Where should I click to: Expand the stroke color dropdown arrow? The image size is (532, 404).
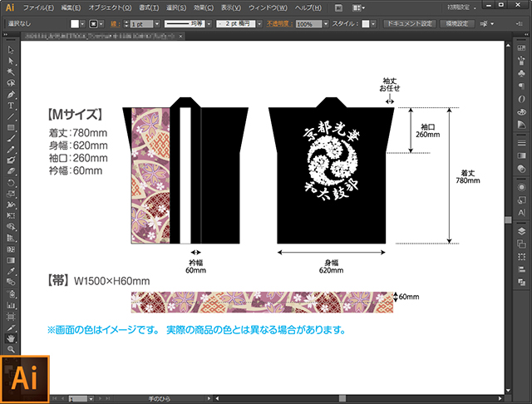tap(101, 24)
